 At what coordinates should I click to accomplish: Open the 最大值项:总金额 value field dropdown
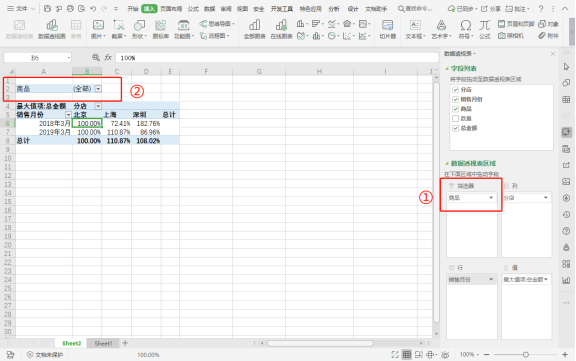coord(526,279)
